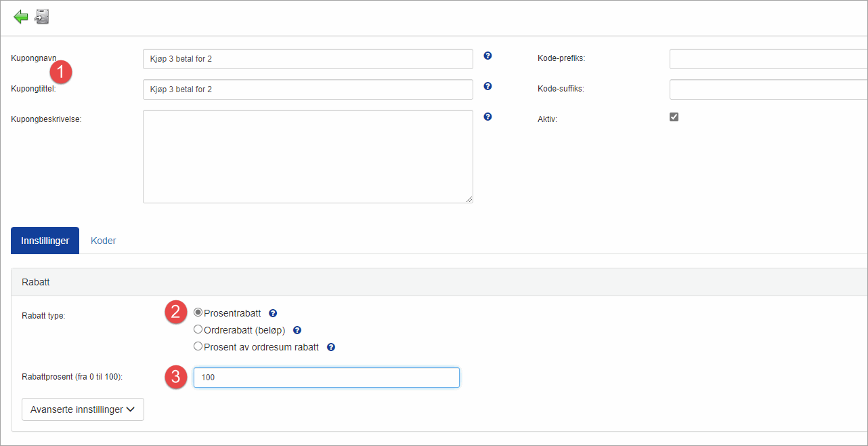Select the Prosentrabatt radio button
This screenshot has width=868, height=446.
[198, 312]
